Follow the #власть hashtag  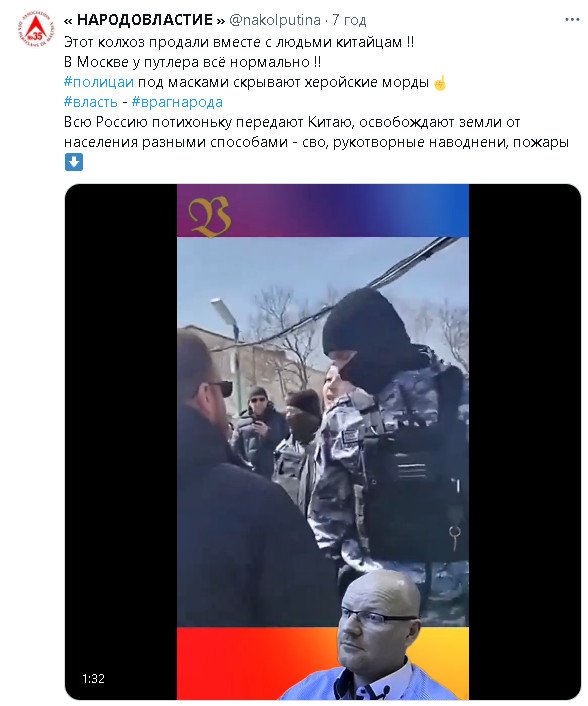point(90,102)
